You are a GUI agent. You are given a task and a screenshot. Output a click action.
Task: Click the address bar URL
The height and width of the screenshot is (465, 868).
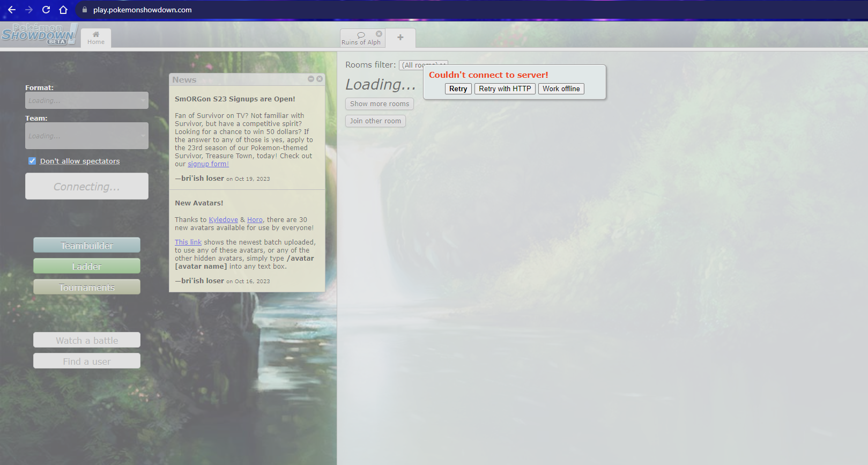[x=143, y=10]
